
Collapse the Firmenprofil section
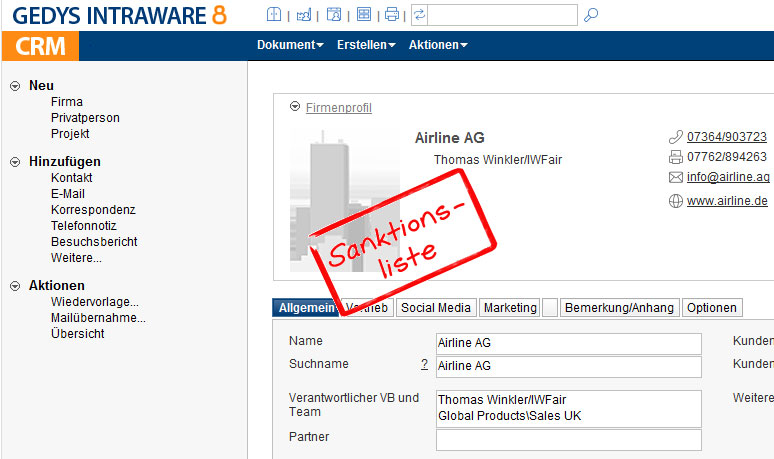pyautogui.click(x=295, y=107)
